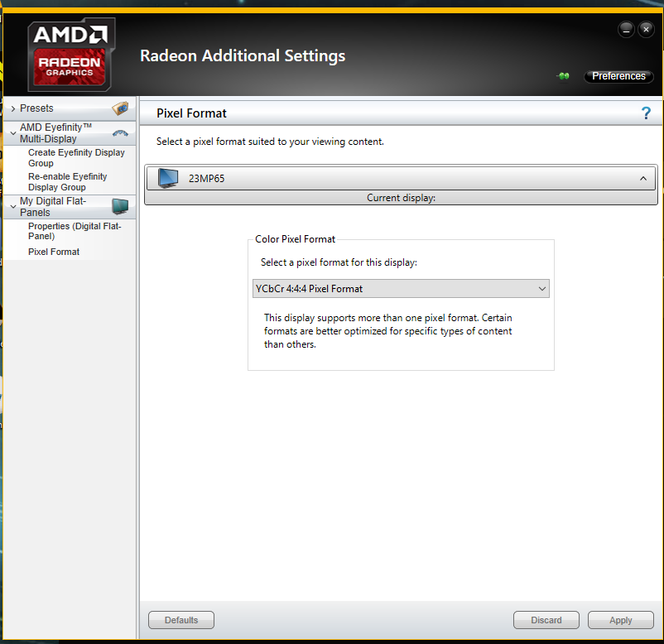The height and width of the screenshot is (644, 664).
Task: Click 'Select a pixel format for this display:' text
Action: [x=339, y=262]
